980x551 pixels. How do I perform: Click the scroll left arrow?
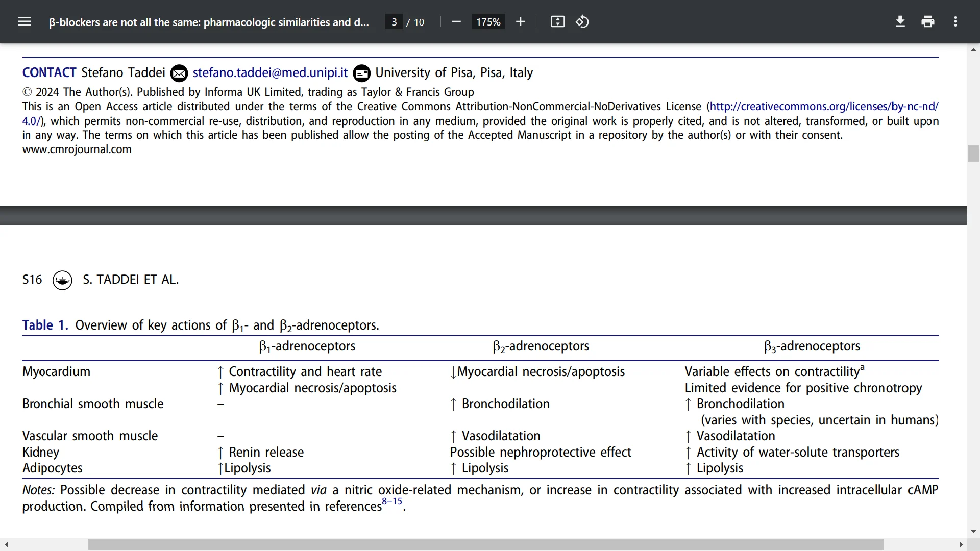click(x=6, y=545)
